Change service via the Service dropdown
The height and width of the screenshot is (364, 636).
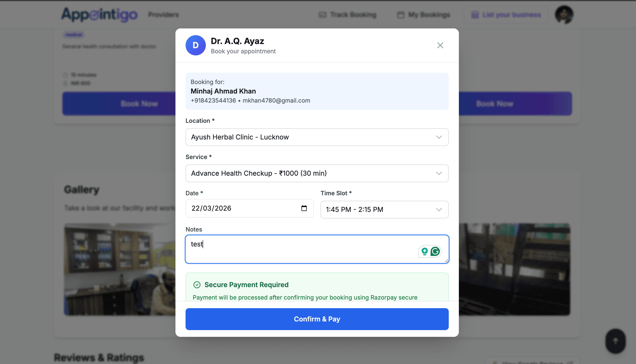(439, 173)
